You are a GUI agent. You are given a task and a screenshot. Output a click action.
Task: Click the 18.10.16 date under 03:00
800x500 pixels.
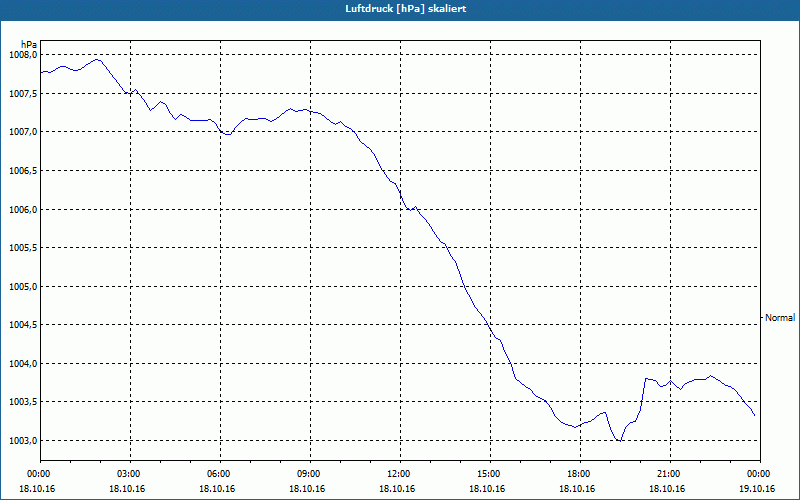click(x=127, y=489)
